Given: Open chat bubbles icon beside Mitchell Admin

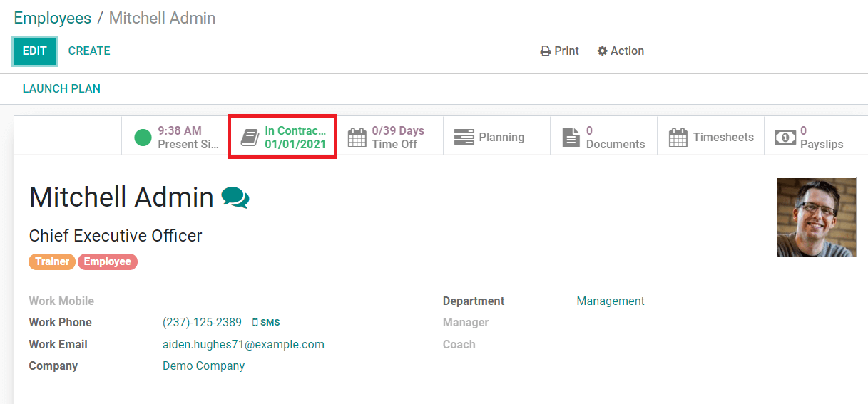Looking at the screenshot, I should pyautogui.click(x=235, y=197).
